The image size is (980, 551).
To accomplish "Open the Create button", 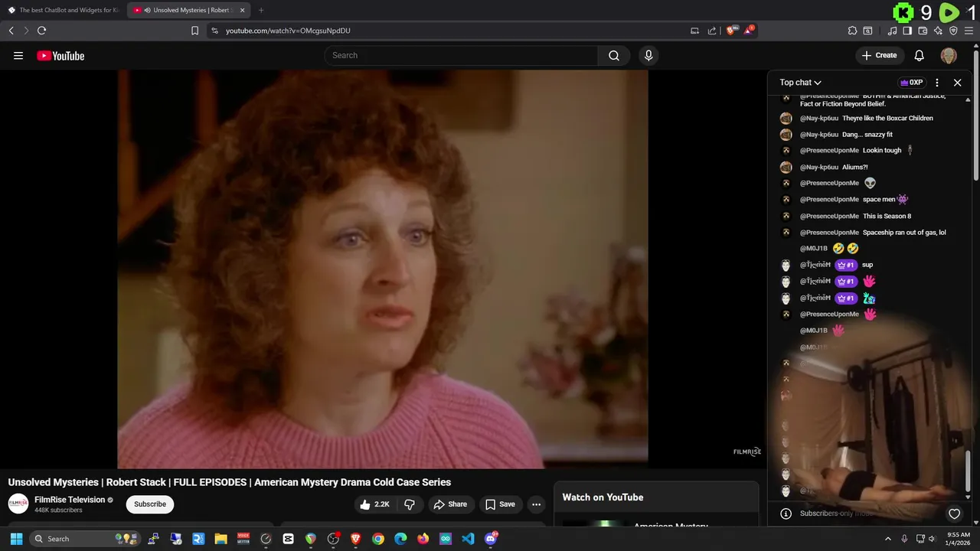I will click(x=879, y=55).
